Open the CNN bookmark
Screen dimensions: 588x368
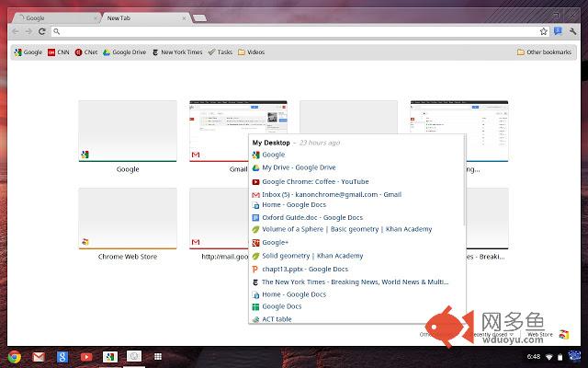pos(59,52)
